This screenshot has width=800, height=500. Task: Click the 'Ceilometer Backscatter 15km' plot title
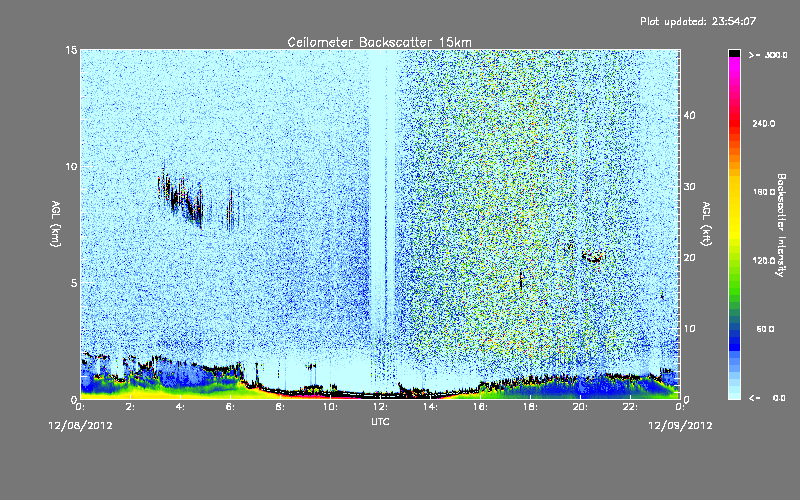(379, 42)
